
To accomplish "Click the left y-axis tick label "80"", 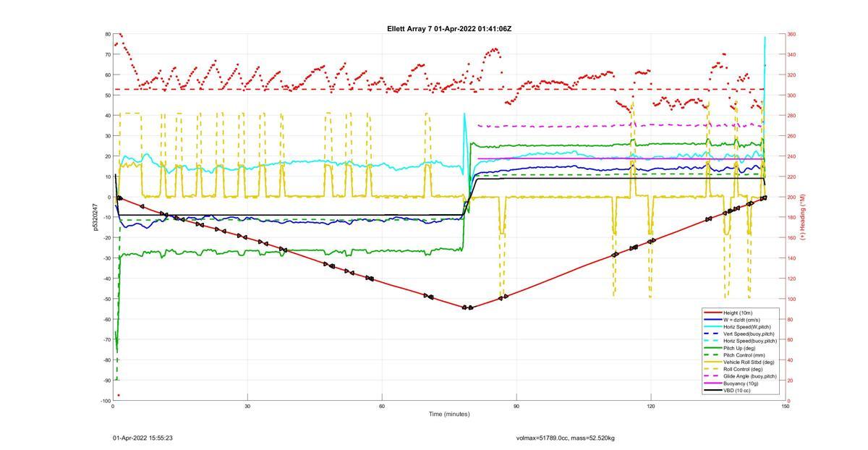I will pyautogui.click(x=108, y=34).
